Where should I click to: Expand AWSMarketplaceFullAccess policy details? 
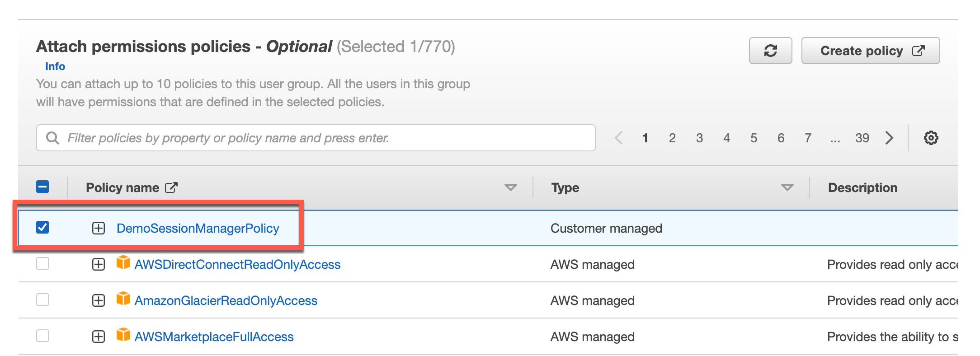point(99,337)
